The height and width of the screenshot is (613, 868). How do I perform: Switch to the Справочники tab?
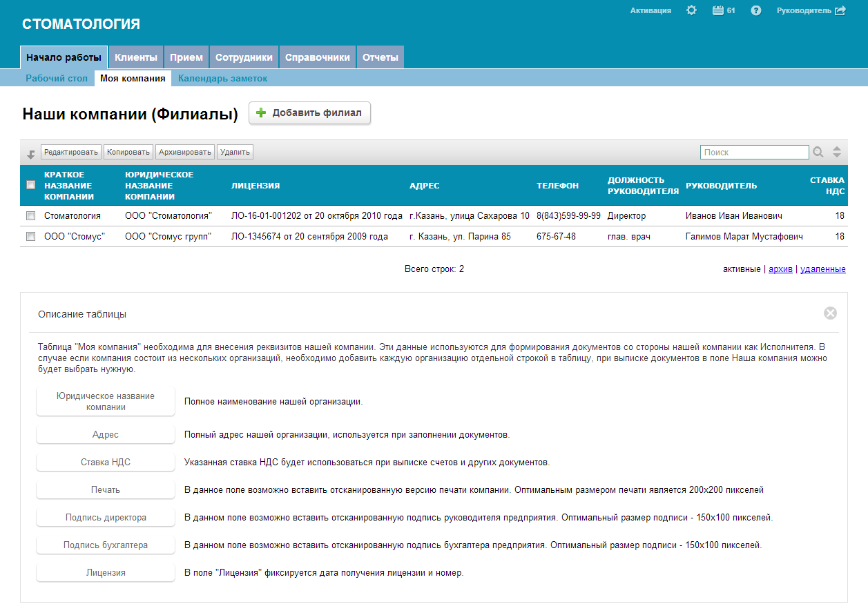(318, 57)
